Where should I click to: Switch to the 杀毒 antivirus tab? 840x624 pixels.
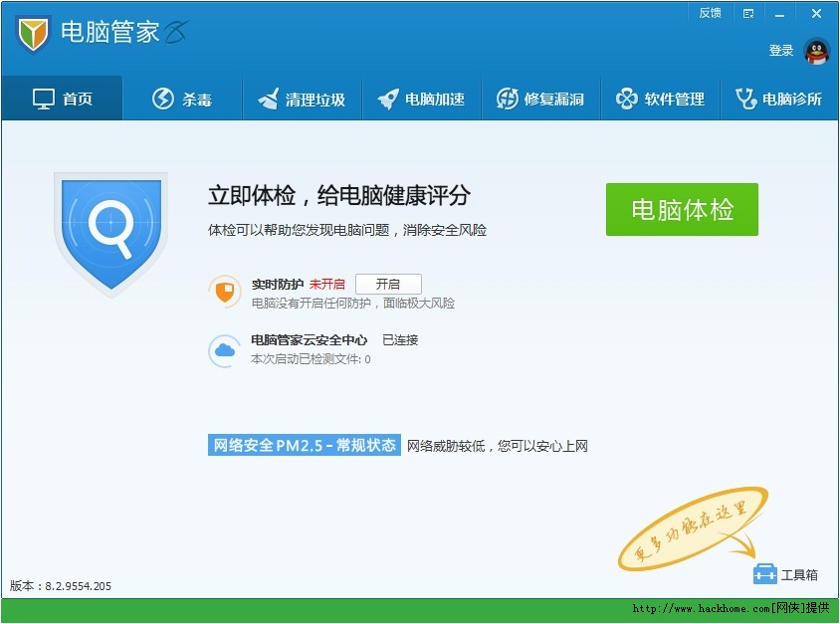(x=182, y=99)
